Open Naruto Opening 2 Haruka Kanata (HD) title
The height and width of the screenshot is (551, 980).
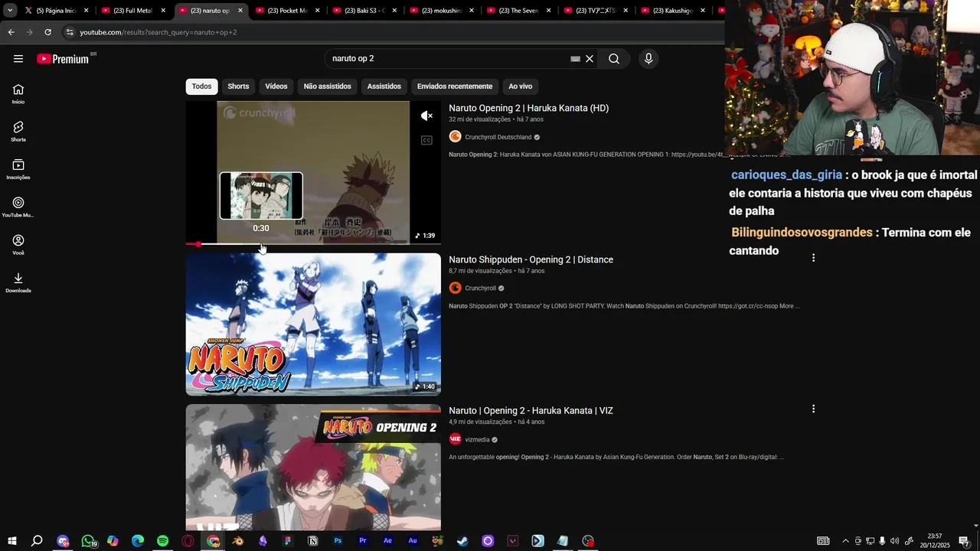pos(528,108)
